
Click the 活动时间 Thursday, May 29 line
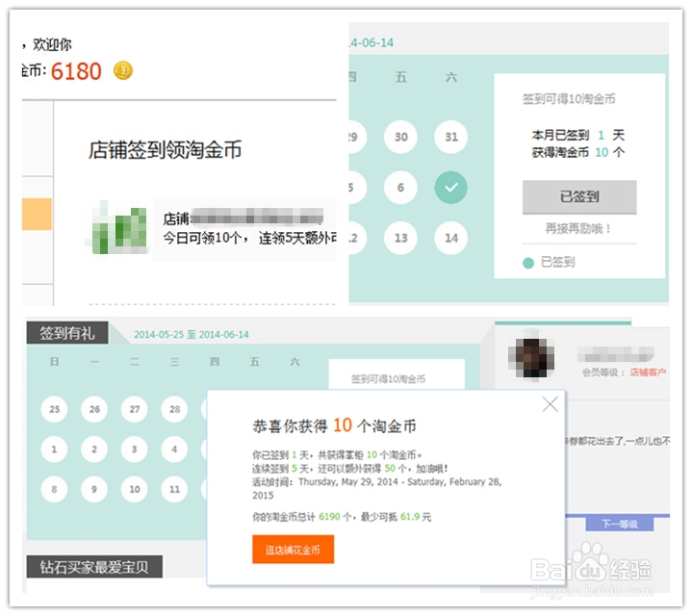tap(377, 488)
